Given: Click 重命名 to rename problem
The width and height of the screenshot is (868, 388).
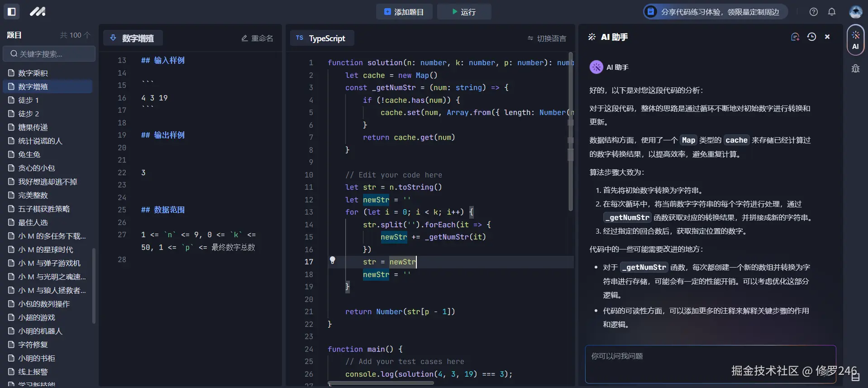Looking at the screenshot, I should point(257,38).
